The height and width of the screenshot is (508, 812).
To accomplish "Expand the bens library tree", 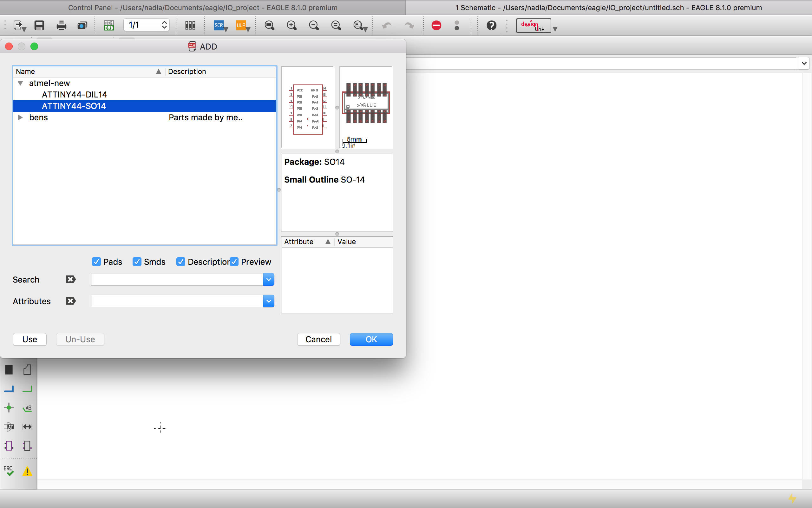I will [x=21, y=117].
